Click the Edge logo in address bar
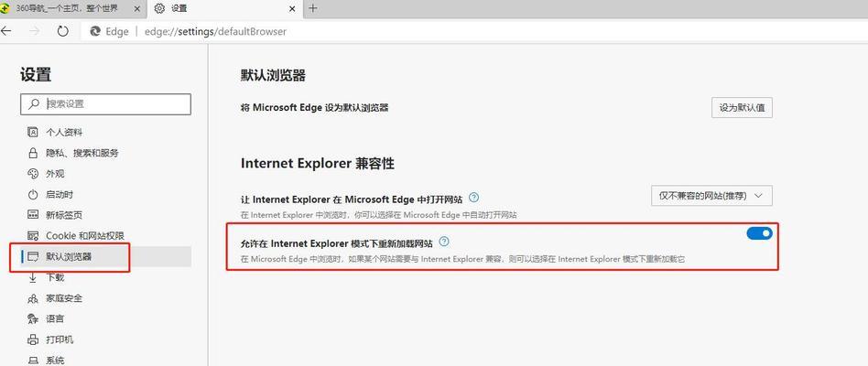 point(95,31)
